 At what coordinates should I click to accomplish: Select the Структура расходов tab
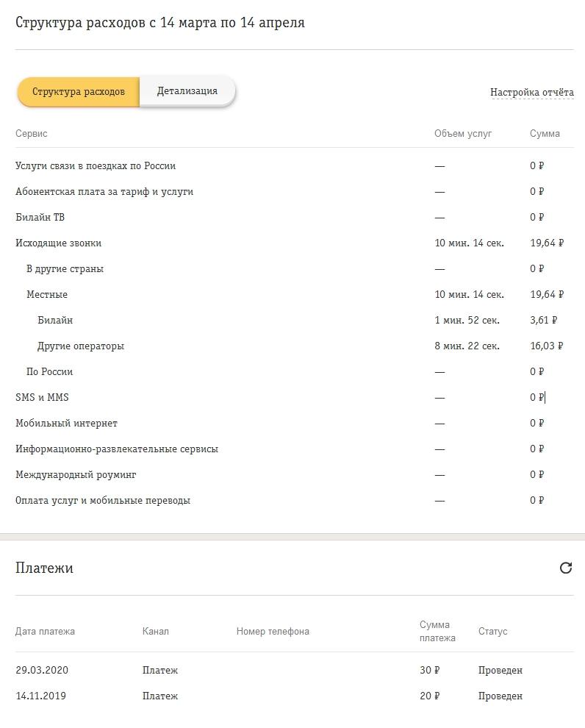click(x=79, y=91)
